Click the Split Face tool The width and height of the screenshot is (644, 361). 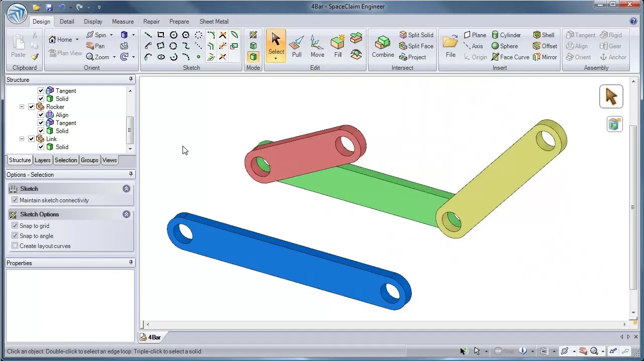(416, 46)
